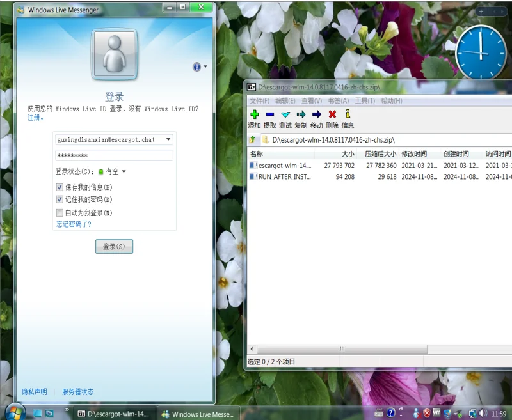Expand the help icon dropdown arrow

coord(205,66)
